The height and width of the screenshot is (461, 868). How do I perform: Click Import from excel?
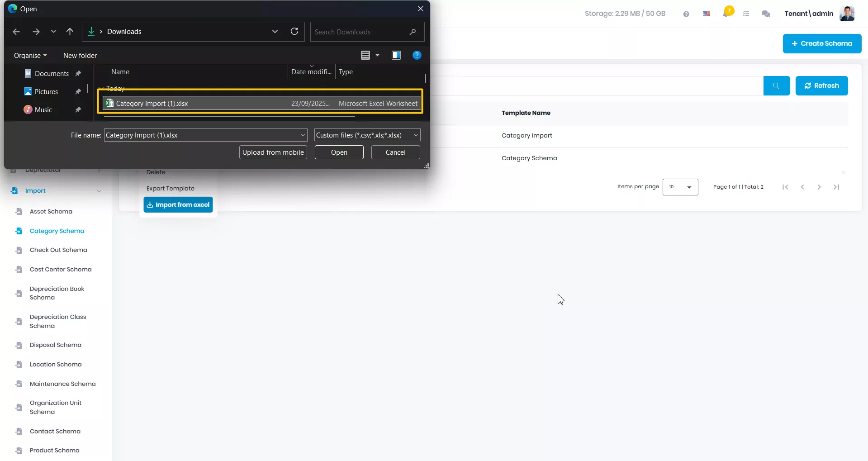click(178, 205)
